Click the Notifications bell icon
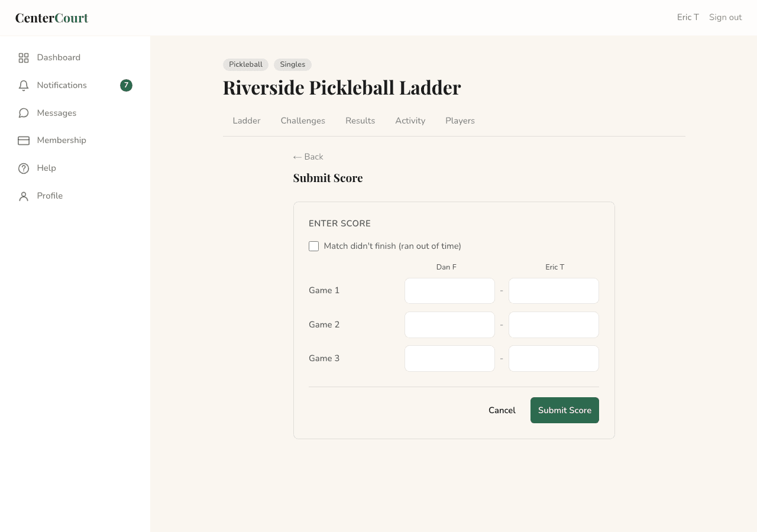Screen dimensions: 757x532 pos(24,86)
